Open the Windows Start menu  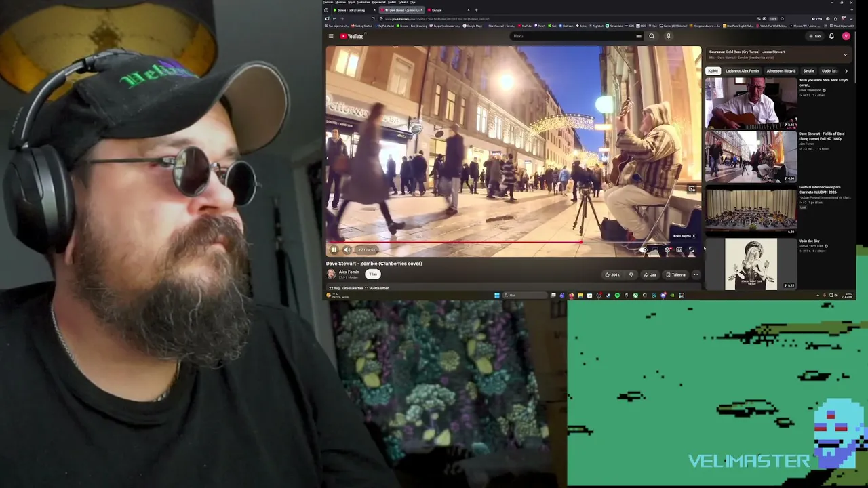tap(497, 296)
